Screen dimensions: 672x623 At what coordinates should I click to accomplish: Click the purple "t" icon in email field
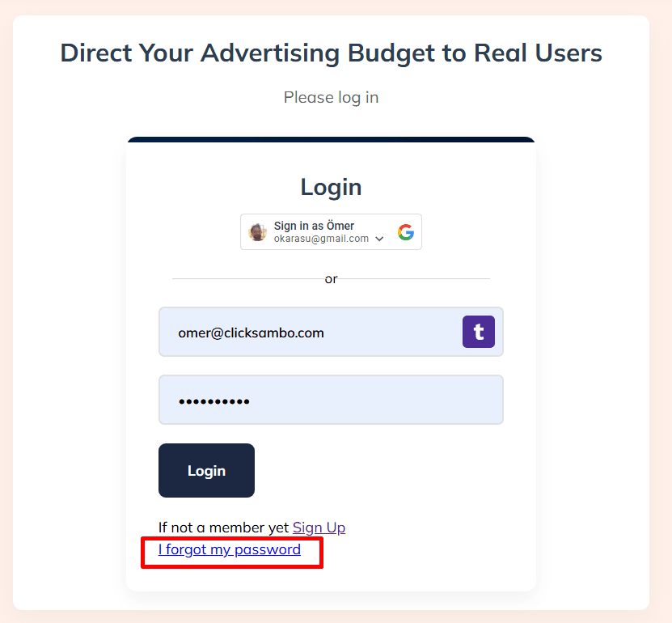[x=479, y=332]
